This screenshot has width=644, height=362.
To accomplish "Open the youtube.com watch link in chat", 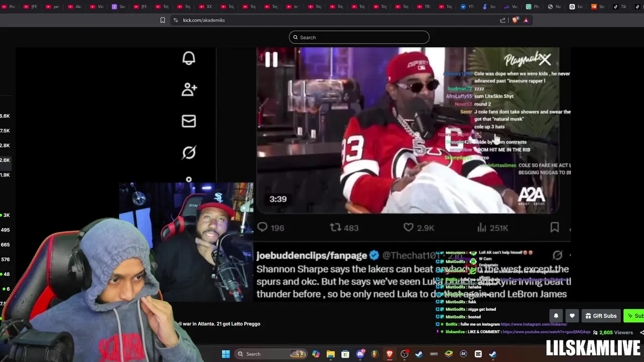I will (x=546, y=332).
